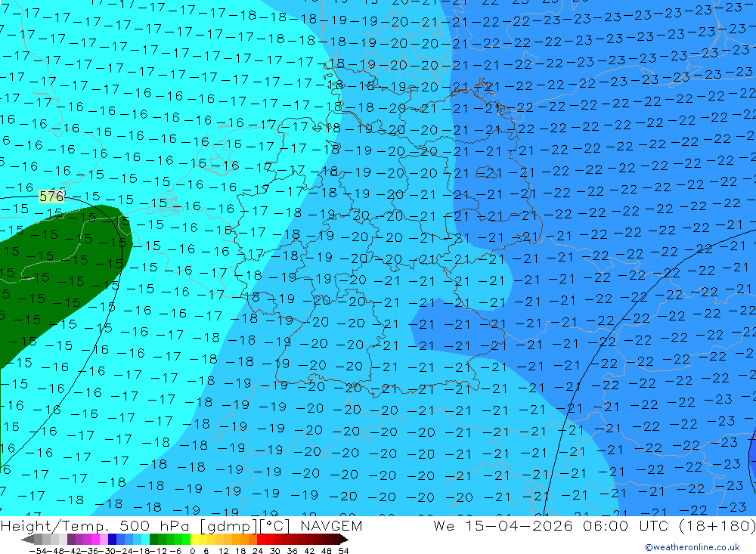
Task: Click the '(18+180)' forecast hour text
Action: tap(717, 525)
